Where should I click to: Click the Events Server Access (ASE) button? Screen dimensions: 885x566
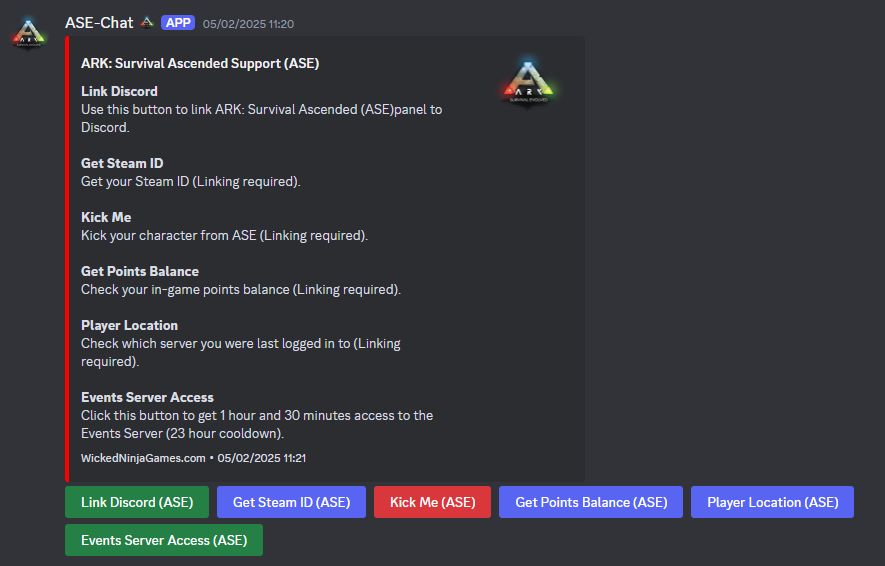click(164, 540)
